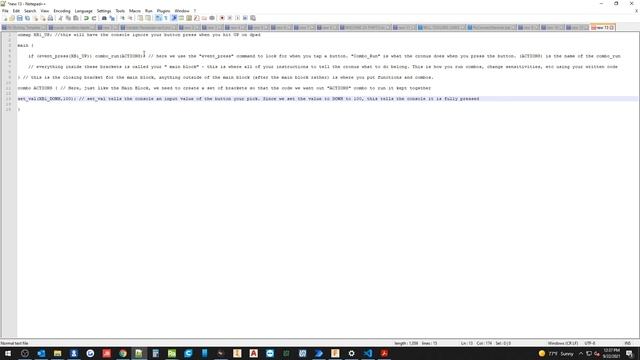Click 'Windows (CR LF)' in status bar
This screenshot has height=360, width=640.
click(x=562, y=343)
